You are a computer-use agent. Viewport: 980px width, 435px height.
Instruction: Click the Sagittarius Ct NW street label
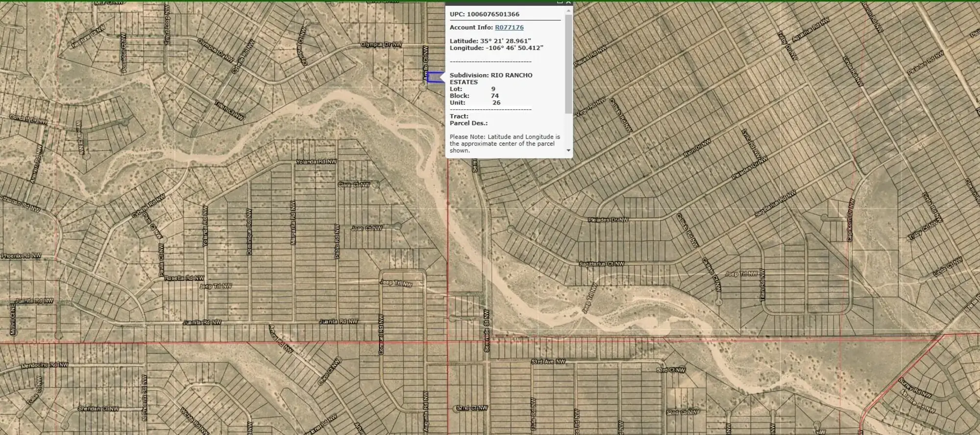coord(602,264)
